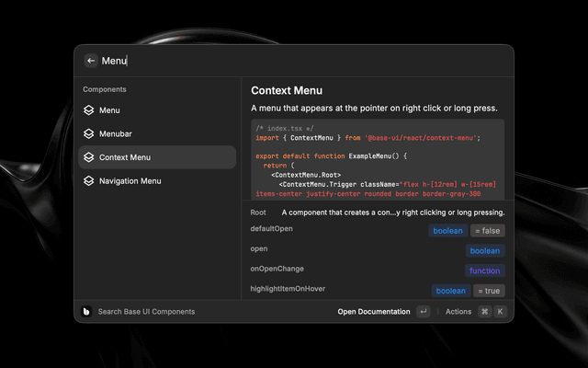Click the '= true' default value badge
The width and height of the screenshot is (588, 368).
[489, 291]
